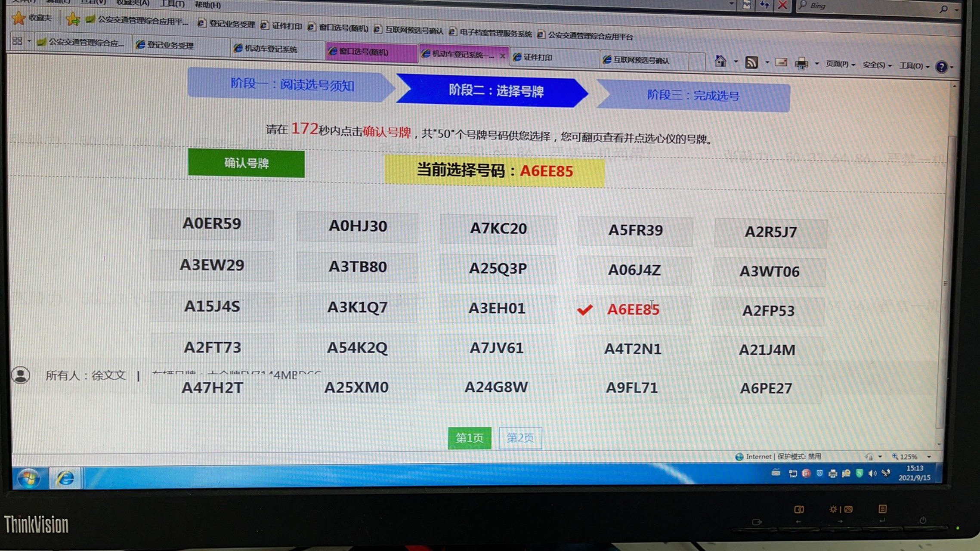Viewport: 980px width, 551px height.
Task: Open the 安全(S) dropdown menu
Action: [x=874, y=65]
